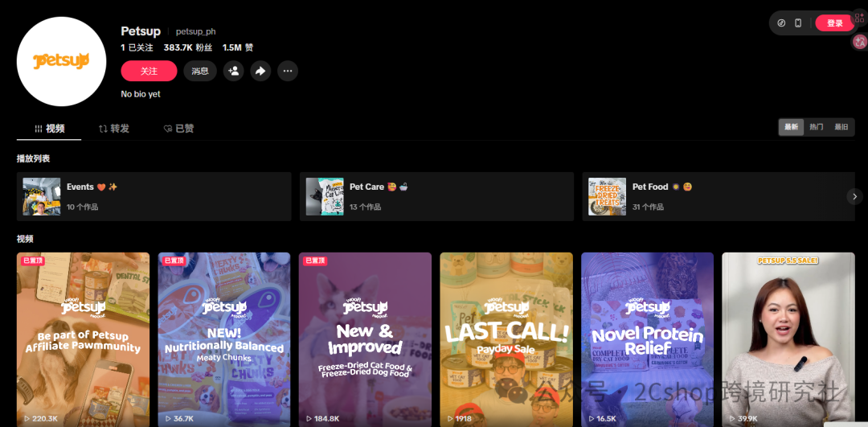The height and width of the screenshot is (427, 868).
Task: Click 已置顶 pinned badge on Meaty Chunks video
Action: click(x=174, y=261)
